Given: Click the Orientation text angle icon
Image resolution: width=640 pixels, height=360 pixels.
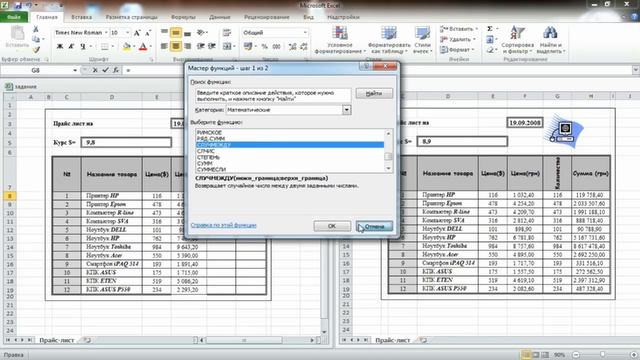Looking at the screenshot, I should (200, 33).
